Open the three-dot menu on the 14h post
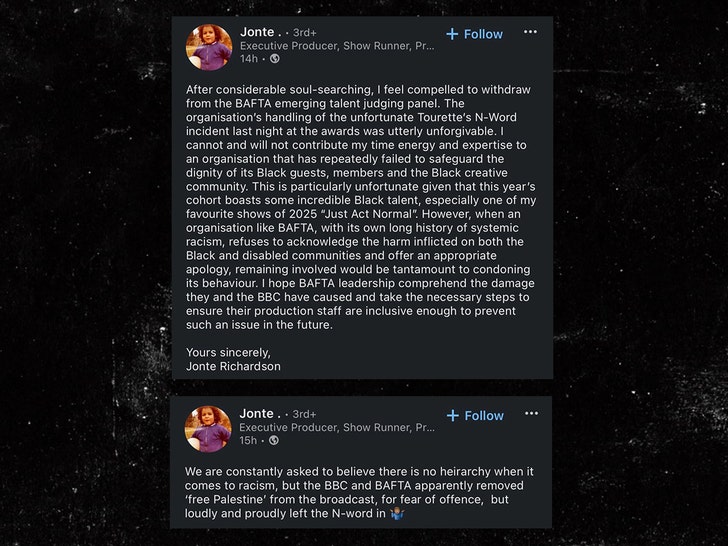 tap(530, 33)
